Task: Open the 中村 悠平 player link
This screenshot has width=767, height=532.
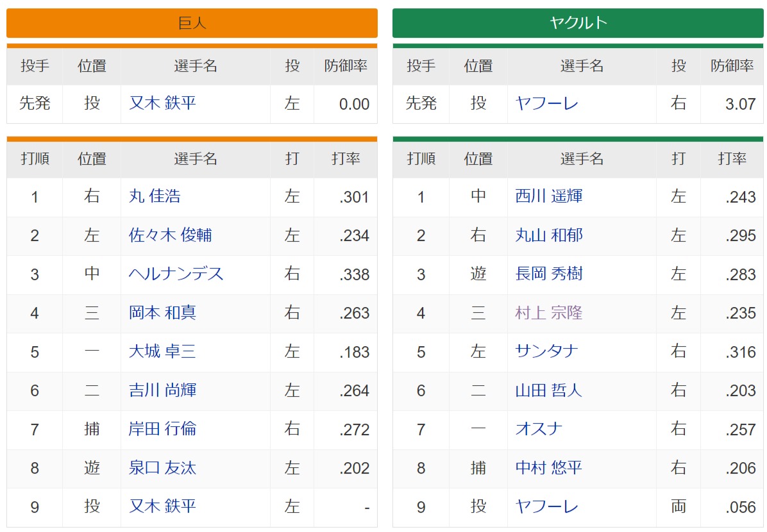Action: coord(549,467)
